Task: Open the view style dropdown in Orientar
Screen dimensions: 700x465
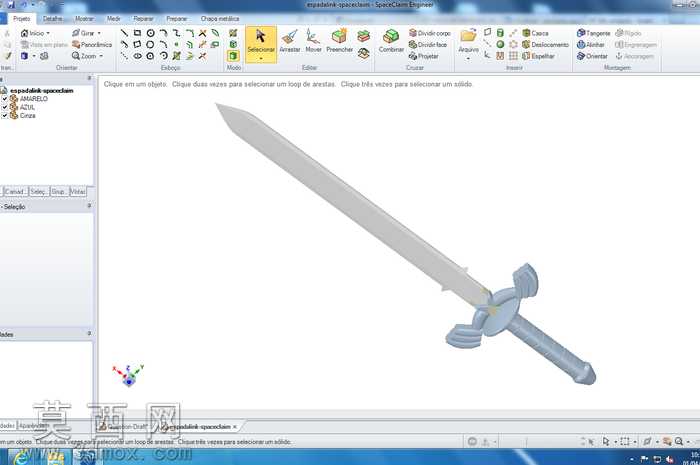Action: click(34, 56)
